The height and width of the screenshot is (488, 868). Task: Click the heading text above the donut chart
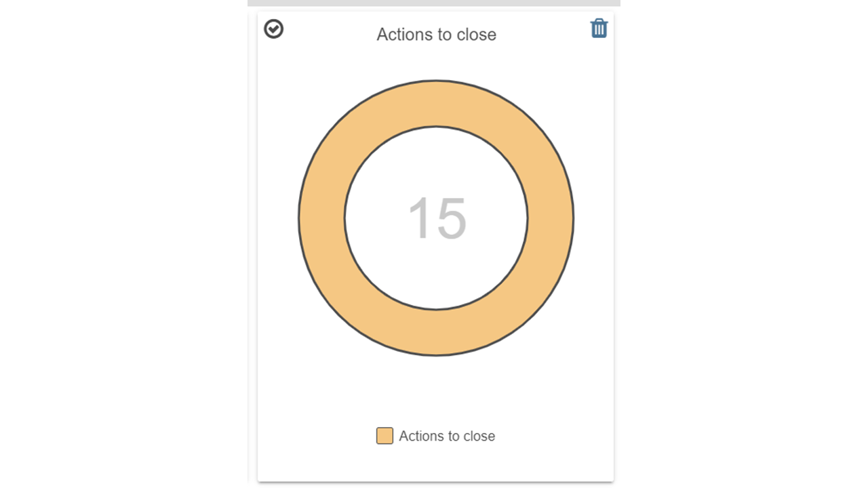point(436,35)
